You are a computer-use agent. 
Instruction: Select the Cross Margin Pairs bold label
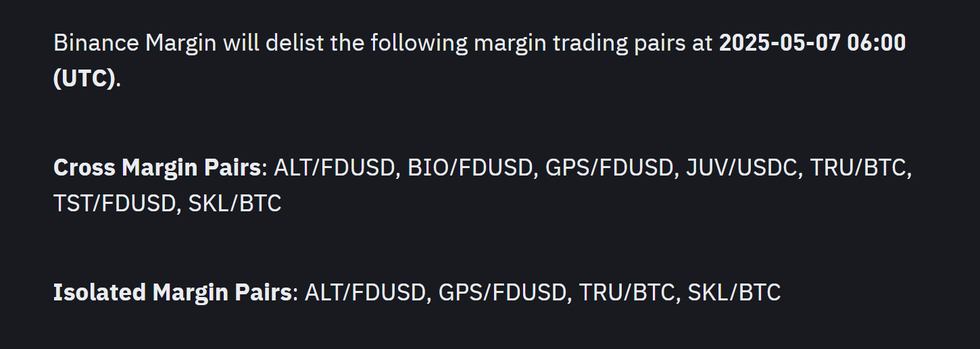(x=157, y=168)
